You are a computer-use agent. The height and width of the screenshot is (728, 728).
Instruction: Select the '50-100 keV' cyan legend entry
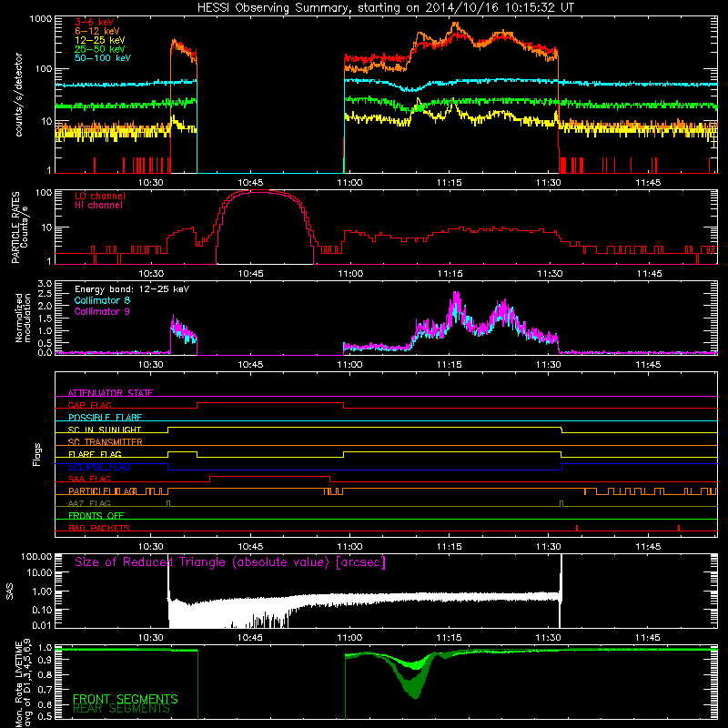[x=103, y=58]
